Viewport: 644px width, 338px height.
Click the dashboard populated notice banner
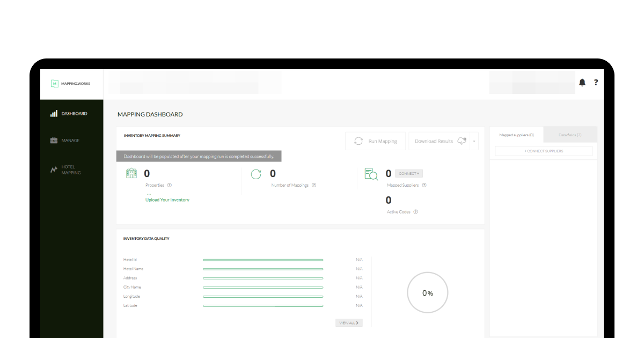[199, 156]
